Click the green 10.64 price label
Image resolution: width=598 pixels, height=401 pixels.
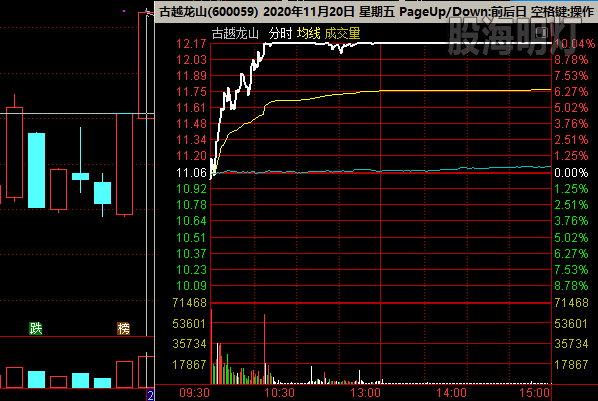coord(191,221)
